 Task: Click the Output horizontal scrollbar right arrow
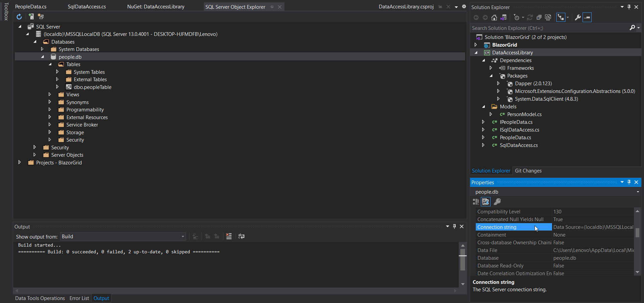[455, 291]
